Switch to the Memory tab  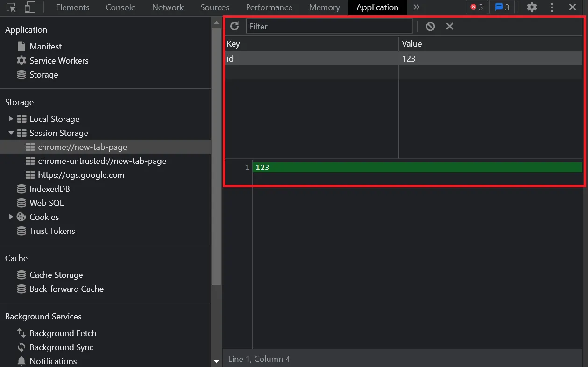tap(324, 7)
